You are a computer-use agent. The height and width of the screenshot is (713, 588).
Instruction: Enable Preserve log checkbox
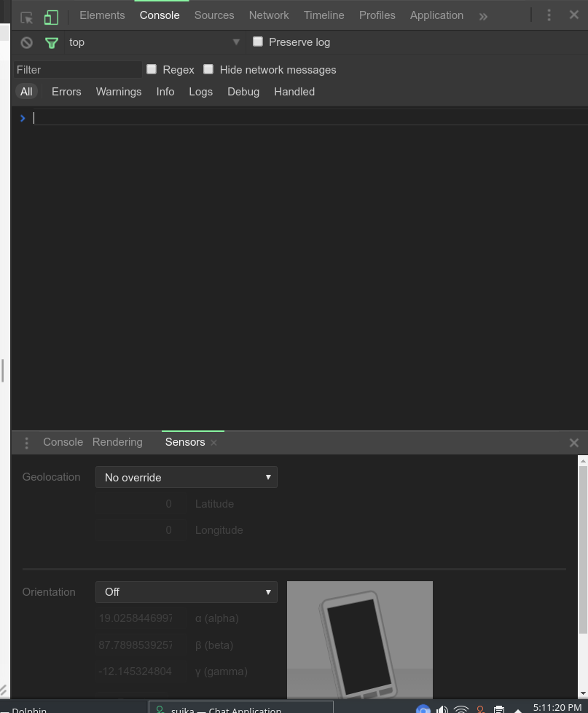pos(258,42)
